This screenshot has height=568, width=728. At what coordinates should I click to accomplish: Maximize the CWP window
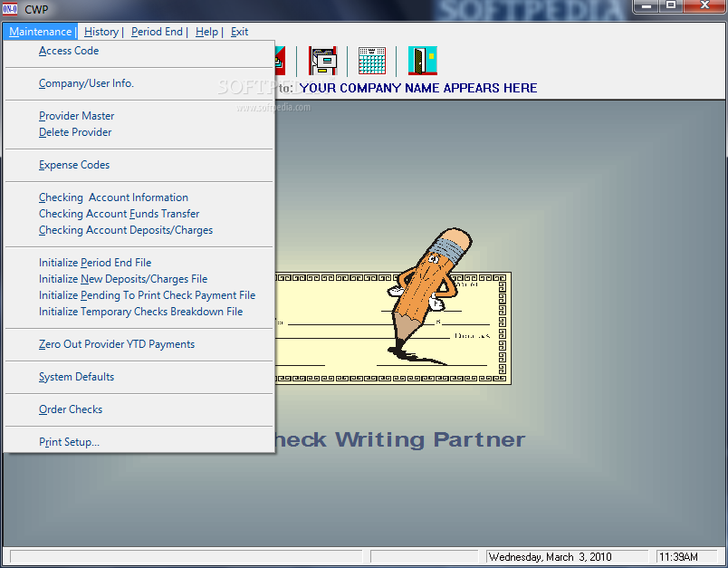(670, 6)
